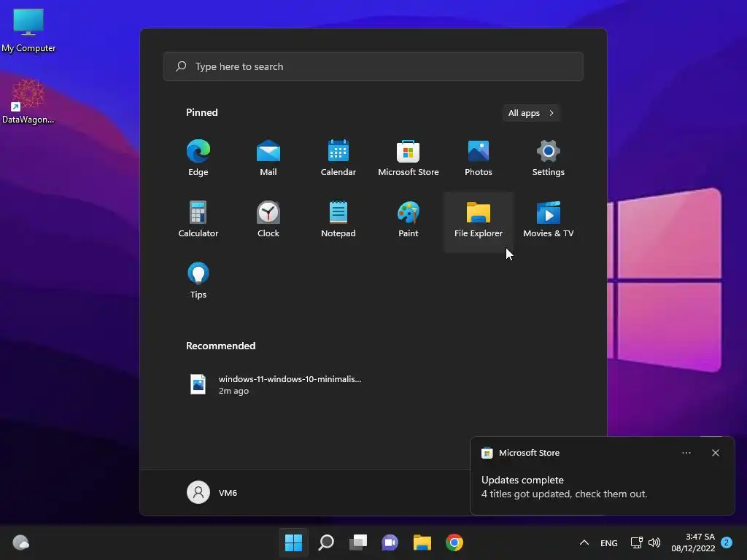This screenshot has height=560, width=747.
Task: Open the Paint app
Action: coord(409,219)
